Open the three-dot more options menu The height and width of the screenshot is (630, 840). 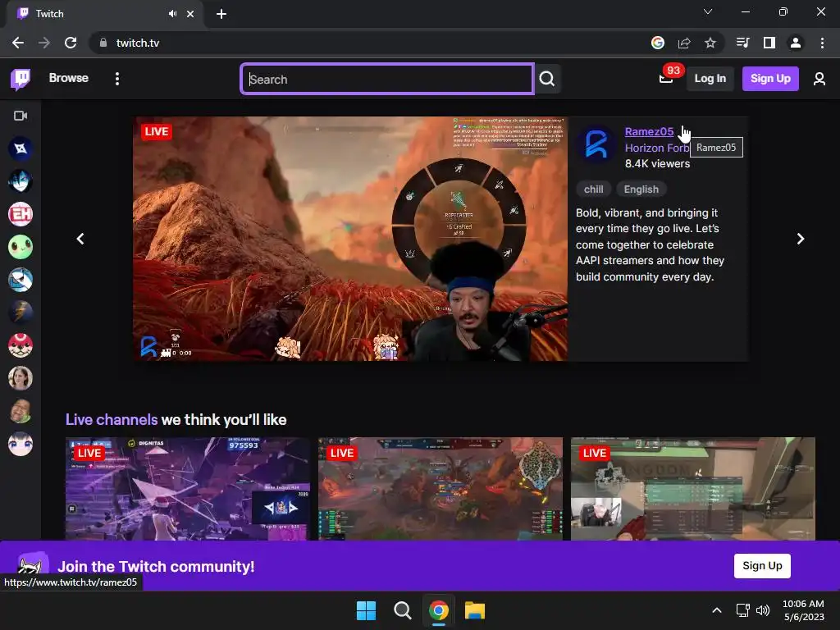tap(117, 79)
